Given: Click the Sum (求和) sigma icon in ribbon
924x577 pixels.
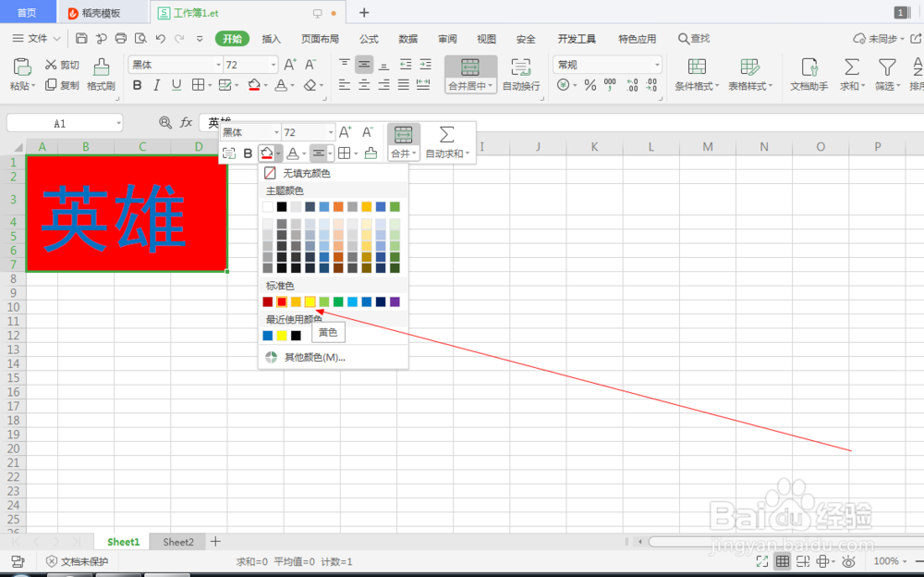Looking at the screenshot, I should click(x=852, y=67).
